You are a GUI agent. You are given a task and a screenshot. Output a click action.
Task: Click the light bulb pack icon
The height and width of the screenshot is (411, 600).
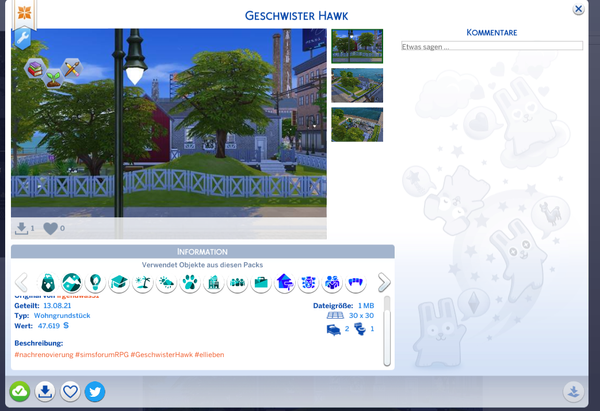point(95,283)
